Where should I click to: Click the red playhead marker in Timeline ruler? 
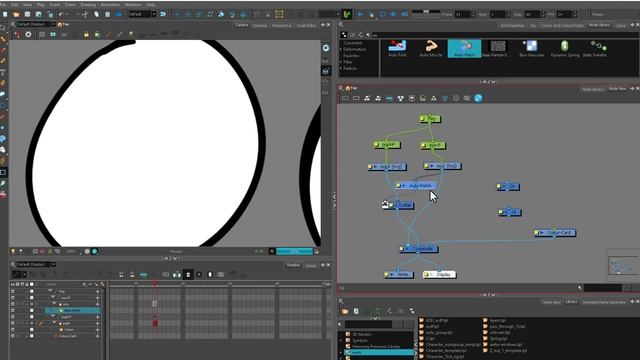pyautogui.click(x=154, y=283)
